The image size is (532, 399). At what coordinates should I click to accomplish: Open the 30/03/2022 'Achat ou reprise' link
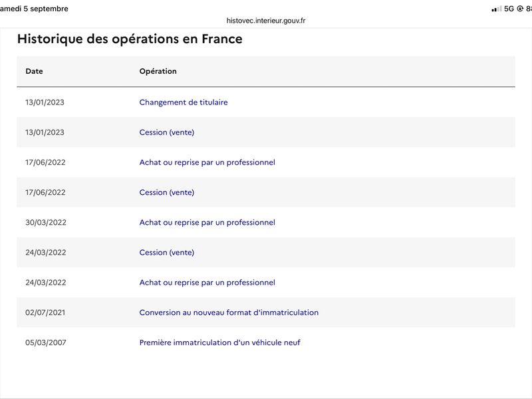[207, 222]
